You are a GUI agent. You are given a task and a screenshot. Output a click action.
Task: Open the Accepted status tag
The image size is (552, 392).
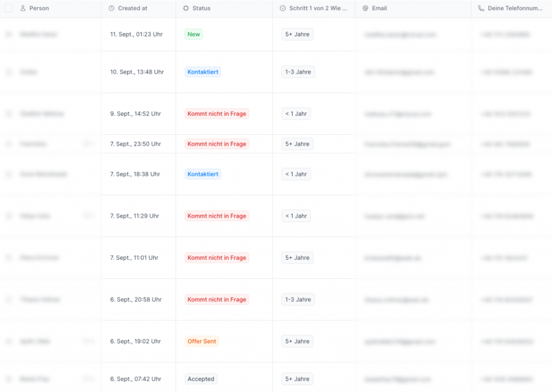coord(201,379)
